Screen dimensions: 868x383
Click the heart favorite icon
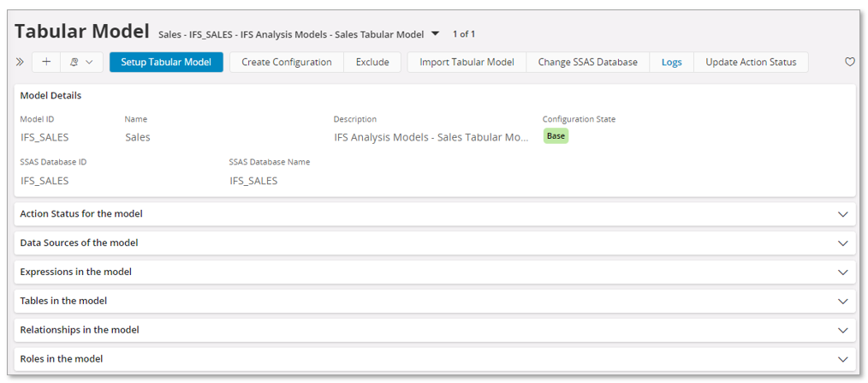(x=849, y=63)
